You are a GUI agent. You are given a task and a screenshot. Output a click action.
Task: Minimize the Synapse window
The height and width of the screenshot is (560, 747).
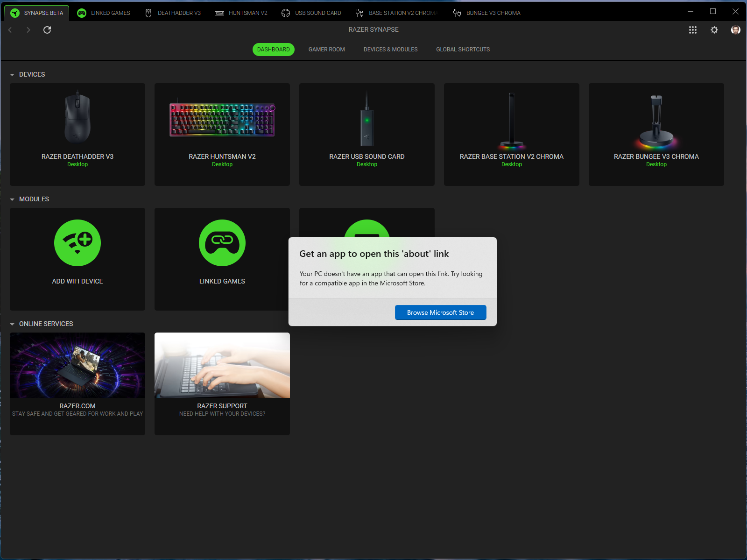point(691,12)
